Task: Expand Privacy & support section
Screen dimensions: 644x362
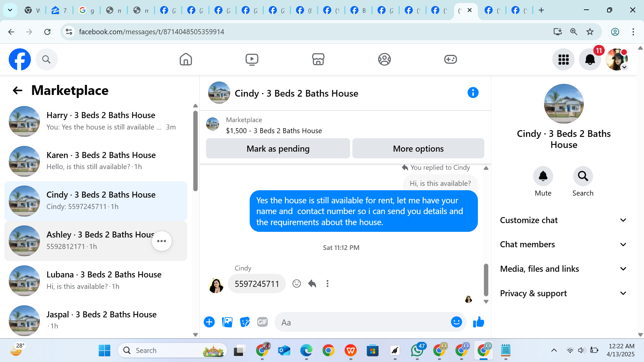Action: (x=563, y=294)
